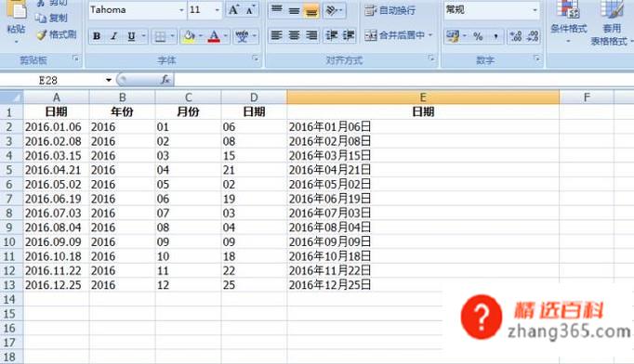Image resolution: width=634 pixels, height=364 pixels.
Task: Open Tahoma font name dropdown
Action: pyautogui.click(x=181, y=10)
